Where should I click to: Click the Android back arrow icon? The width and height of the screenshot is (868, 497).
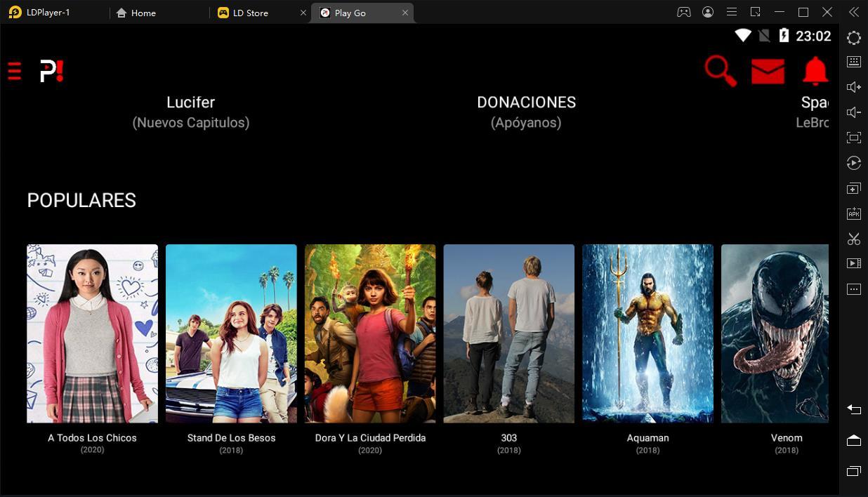coord(854,409)
